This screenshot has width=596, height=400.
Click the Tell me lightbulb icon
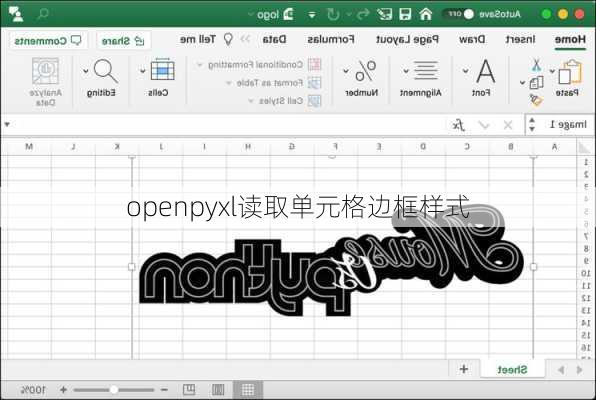pos(228,39)
